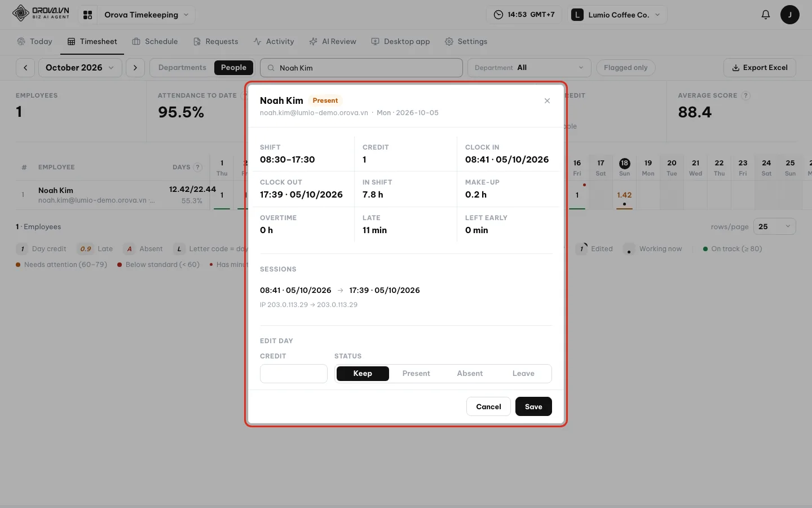Go to previous month

(x=25, y=68)
